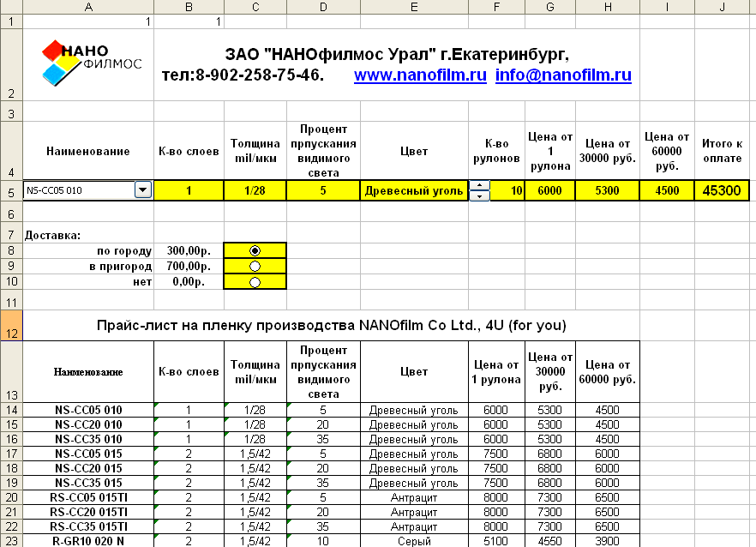This screenshot has height=547, width=756.
Task: Click 'Цена от 1 рулона' header in row 4
Action: pyautogui.click(x=550, y=151)
